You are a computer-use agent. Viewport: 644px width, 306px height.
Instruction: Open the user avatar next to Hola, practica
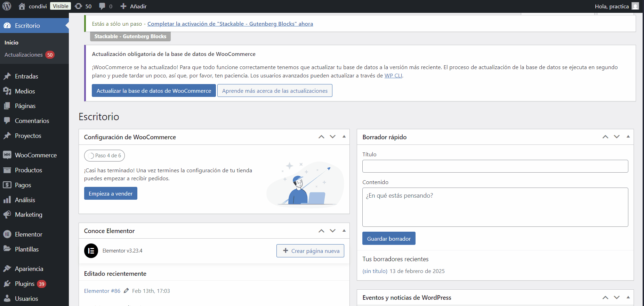pyautogui.click(x=635, y=6)
